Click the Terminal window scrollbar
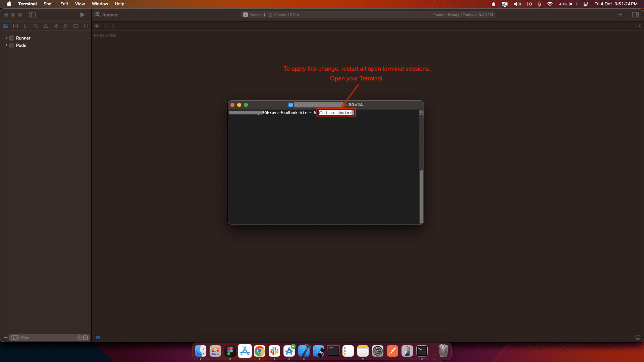Screen dimensions: 644x362 [422, 196]
